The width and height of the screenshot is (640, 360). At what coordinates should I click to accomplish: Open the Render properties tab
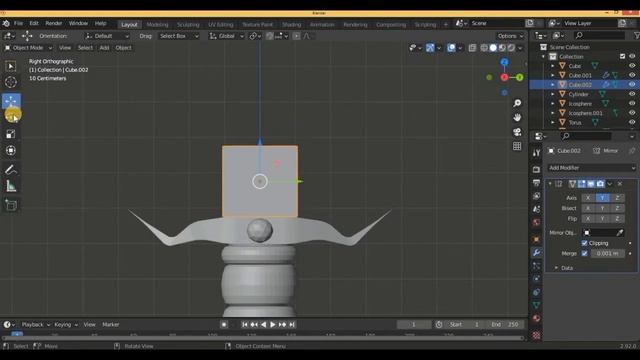coord(536,169)
